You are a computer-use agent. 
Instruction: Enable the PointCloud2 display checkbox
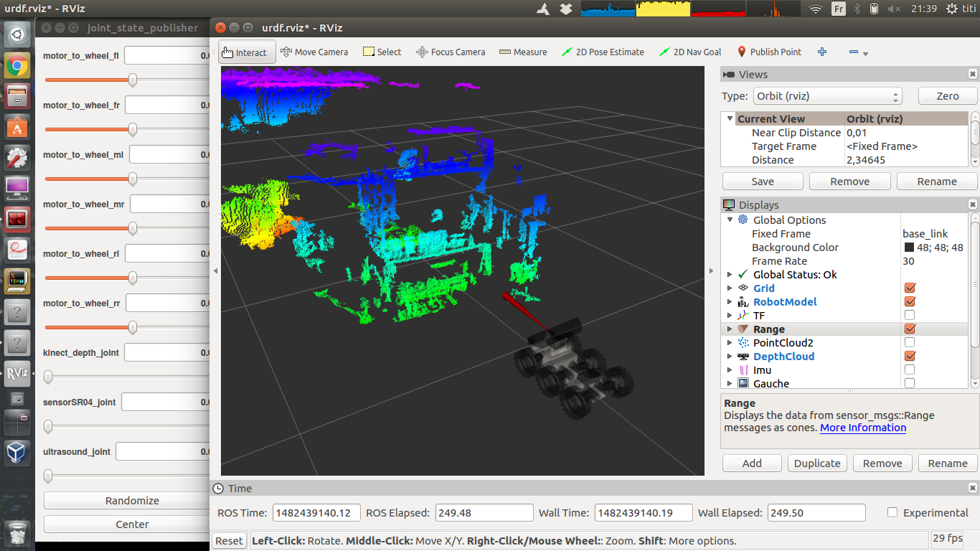pos(910,343)
